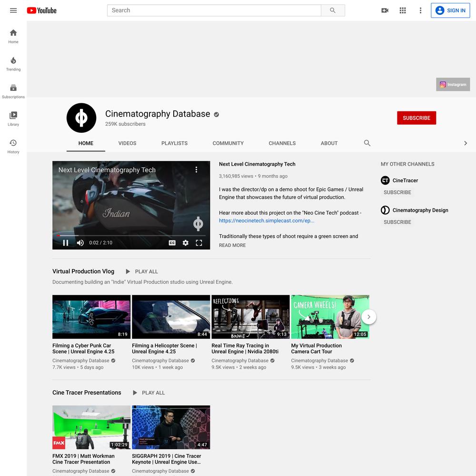The image size is (476, 476).
Task: Click the Cinematography Database channel avatar
Action: pyautogui.click(x=81, y=118)
